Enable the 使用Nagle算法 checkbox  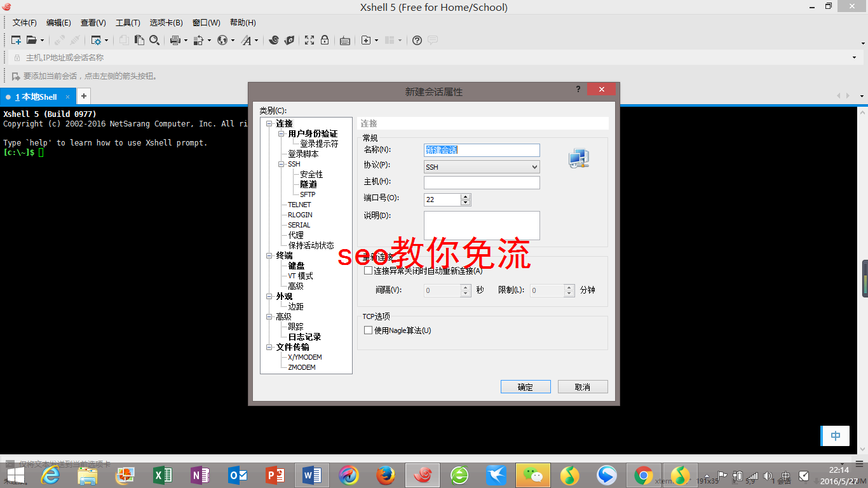point(368,330)
